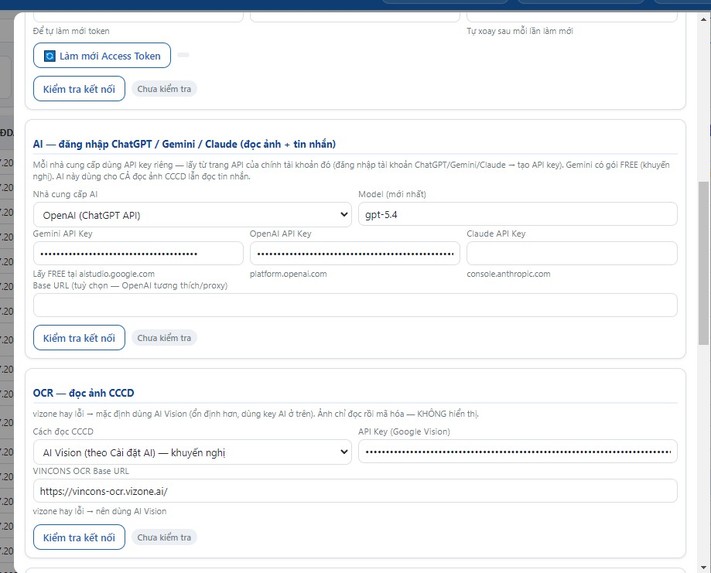Click Chưa kiểm tra status below Access Token
The image size is (711, 573).
click(164, 89)
